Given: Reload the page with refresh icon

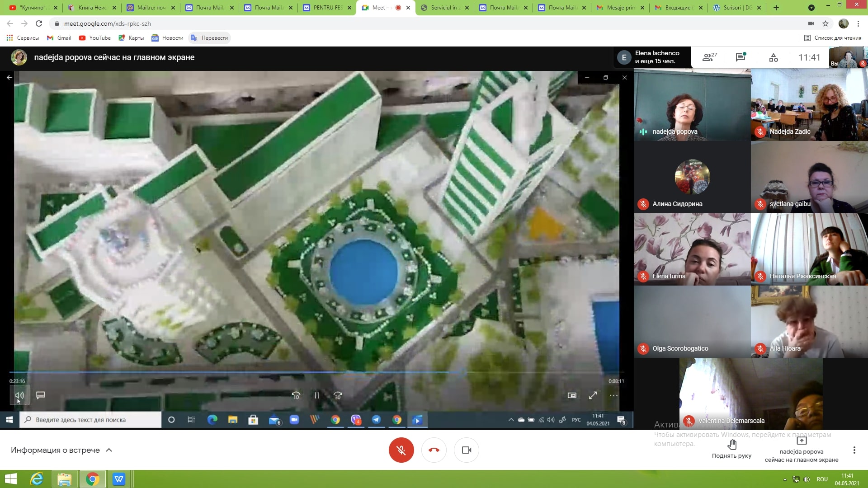Looking at the screenshot, I should point(39,23).
